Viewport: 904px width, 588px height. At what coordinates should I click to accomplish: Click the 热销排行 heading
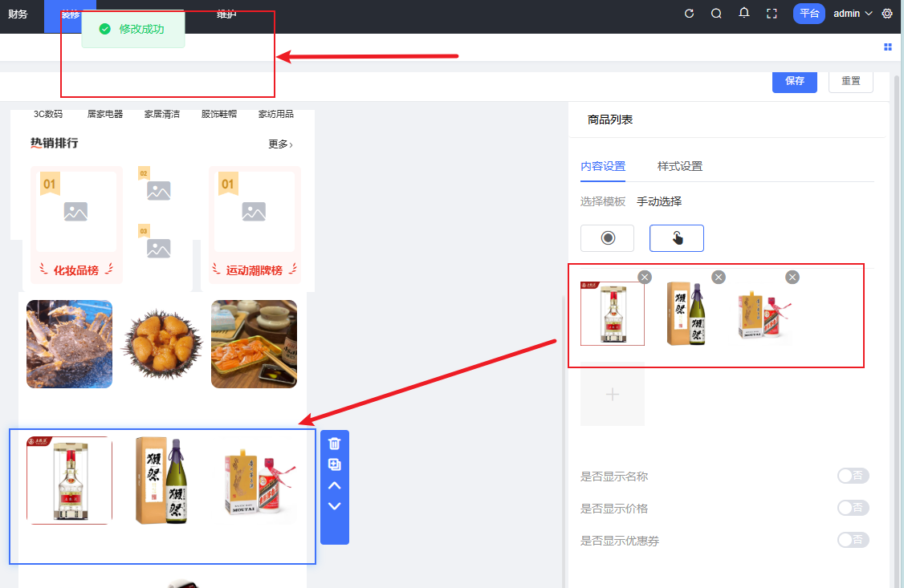coord(55,143)
